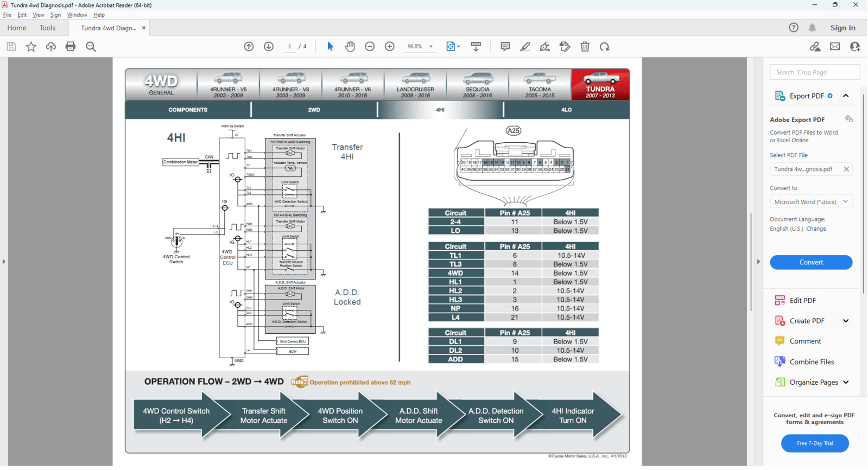Click the share with others person icon

coord(855,47)
